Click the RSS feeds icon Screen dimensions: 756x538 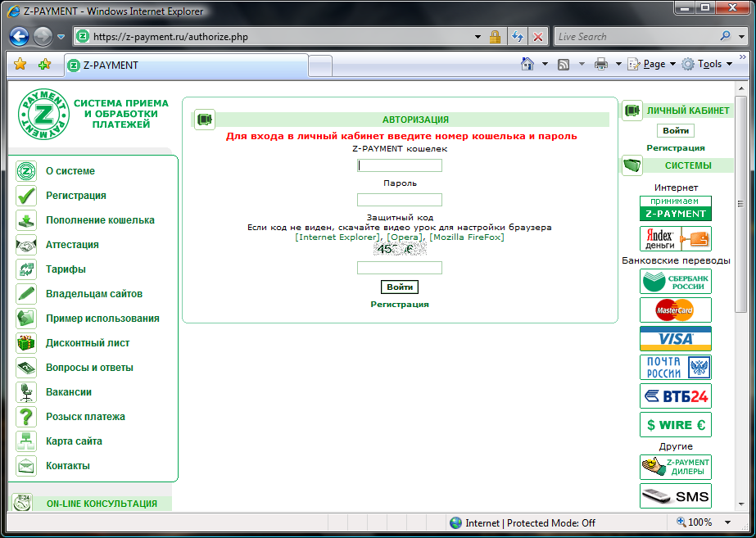pyautogui.click(x=564, y=64)
